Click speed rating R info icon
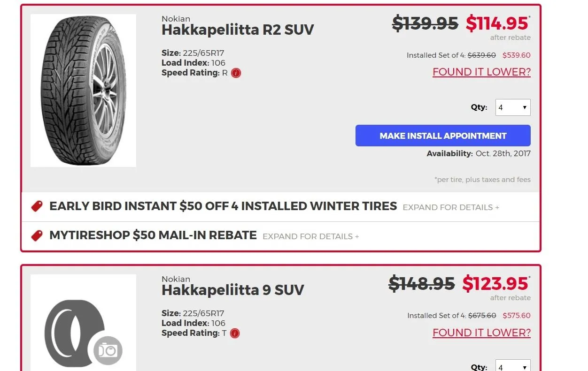Viewport: 588px width, 371px height. click(x=236, y=73)
